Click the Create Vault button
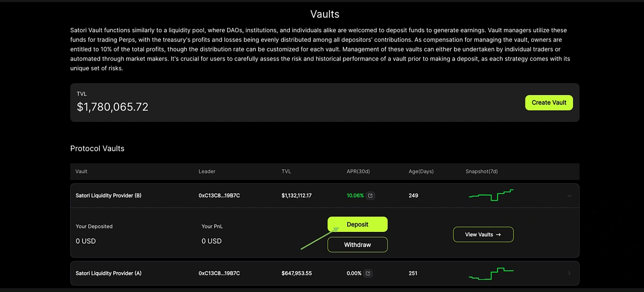Screen dimensions: 644x292 (549, 103)
